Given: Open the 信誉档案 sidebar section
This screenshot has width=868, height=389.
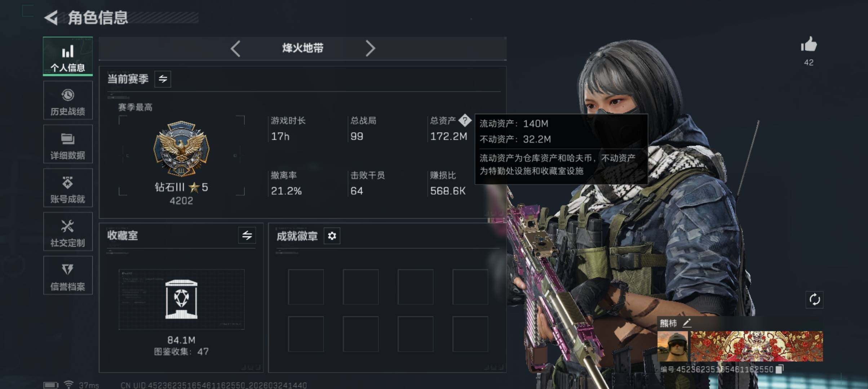Looking at the screenshot, I should [68, 276].
